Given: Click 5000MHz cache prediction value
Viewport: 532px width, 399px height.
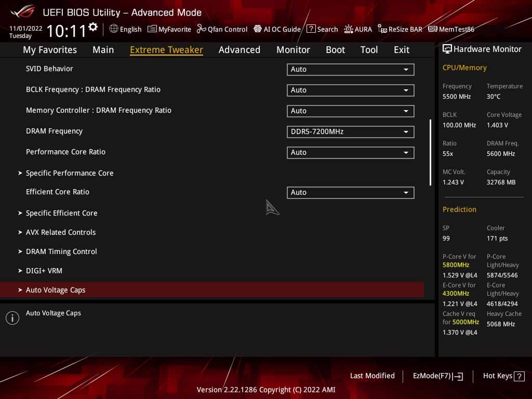Looking at the screenshot, I should click(465, 322).
